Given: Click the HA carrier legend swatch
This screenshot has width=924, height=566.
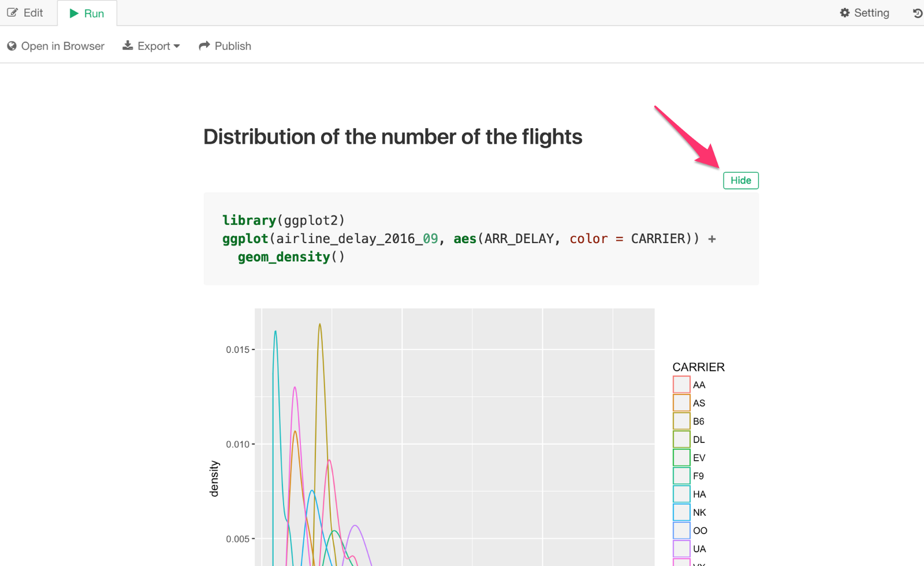Looking at the screenshot, I should click(681, 494).
